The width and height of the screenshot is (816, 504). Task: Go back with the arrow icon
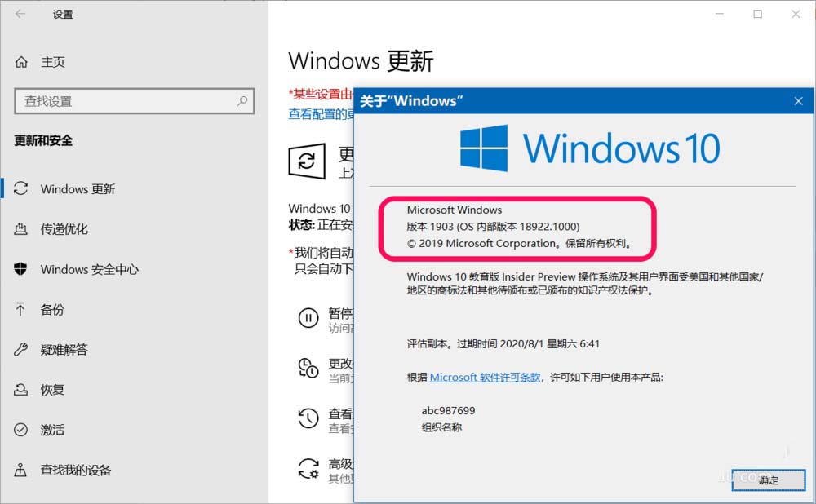[20, 14]
